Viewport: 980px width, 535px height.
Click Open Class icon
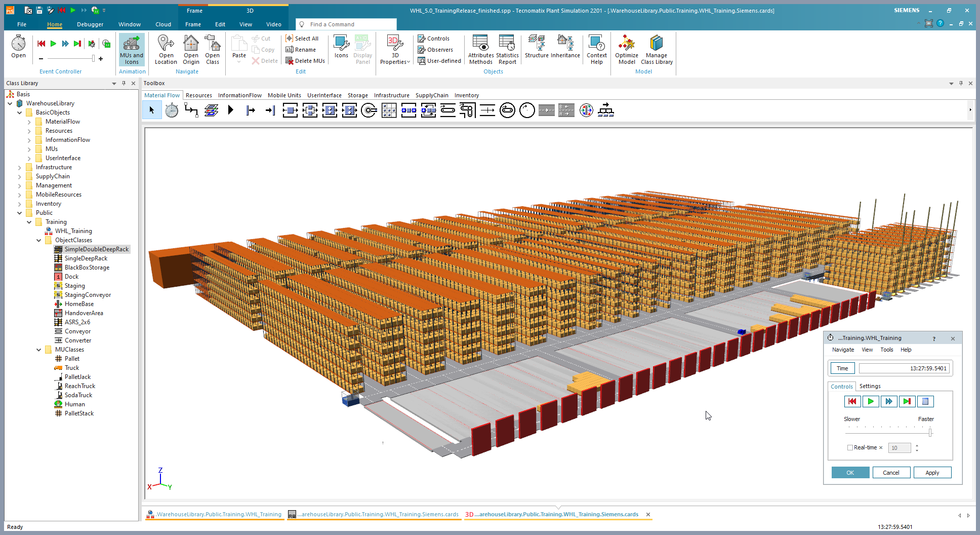click(213, 50)
